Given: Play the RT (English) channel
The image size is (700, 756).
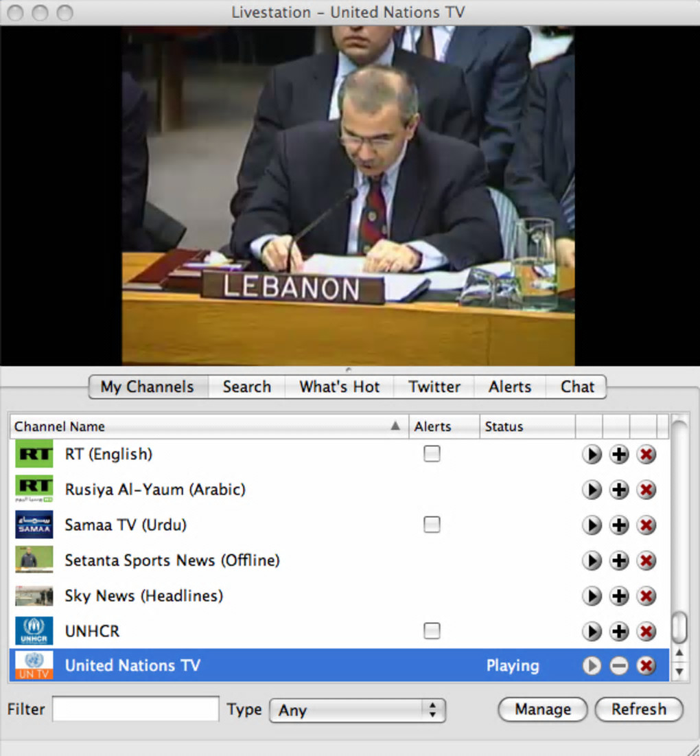Looking at the screenshot, I should pos(592,454).
